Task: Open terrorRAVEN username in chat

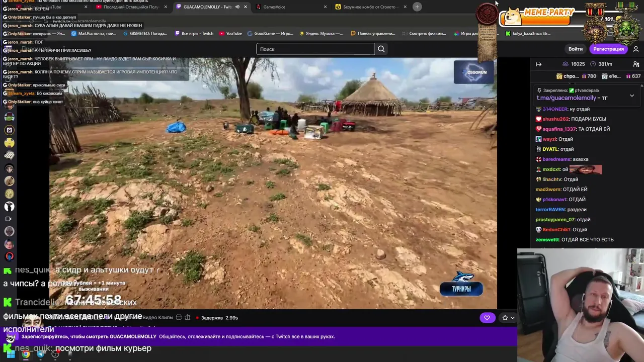Action: click(550, 210)
